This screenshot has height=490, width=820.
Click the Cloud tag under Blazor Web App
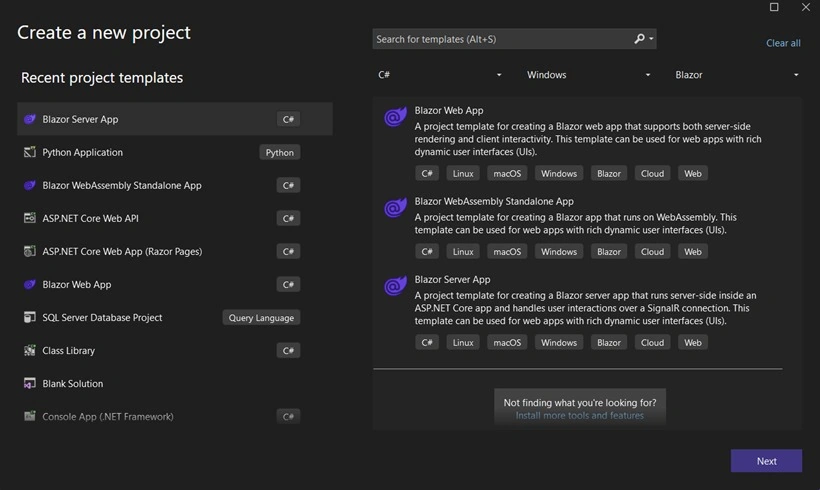tap(652, 174)
